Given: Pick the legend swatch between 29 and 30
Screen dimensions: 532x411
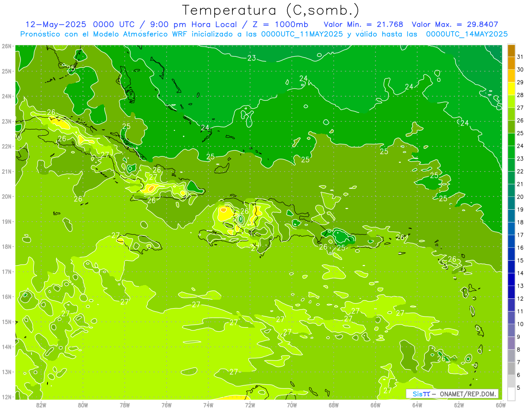Looking at the screenshot, I should coord(511,76).
